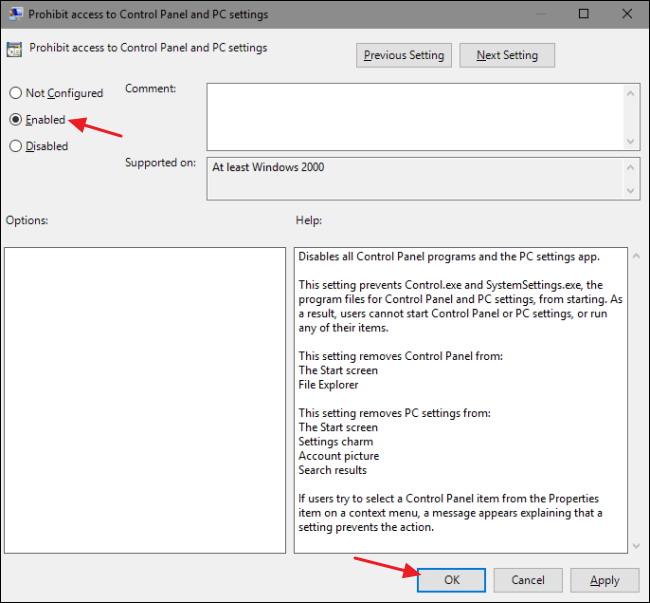Choose the Enabled option

[x=16, y=119]
